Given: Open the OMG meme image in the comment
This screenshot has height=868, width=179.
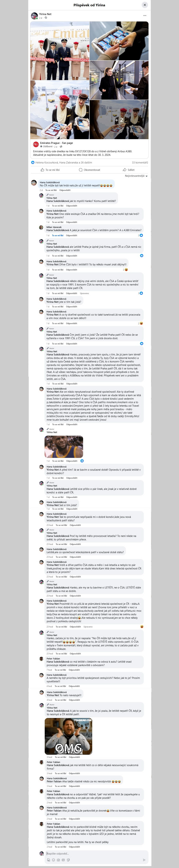Looking at the screenshot, I should pyautogui.click(x=69, y=736).
